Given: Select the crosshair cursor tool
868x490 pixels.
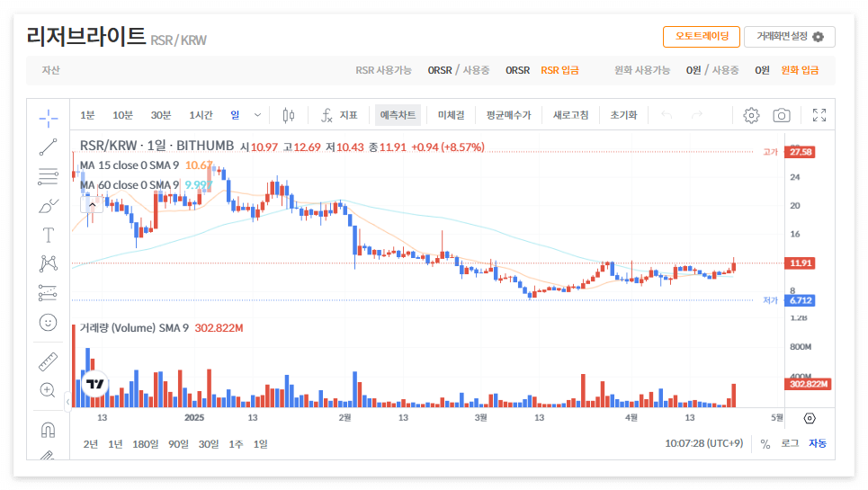Looking at the screenshot, I should 49,118.
